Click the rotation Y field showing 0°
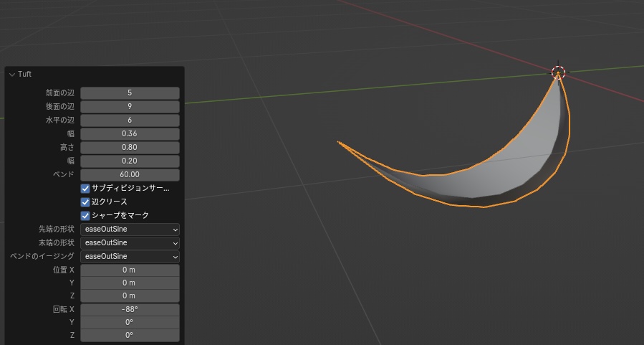 click(130, 322)
